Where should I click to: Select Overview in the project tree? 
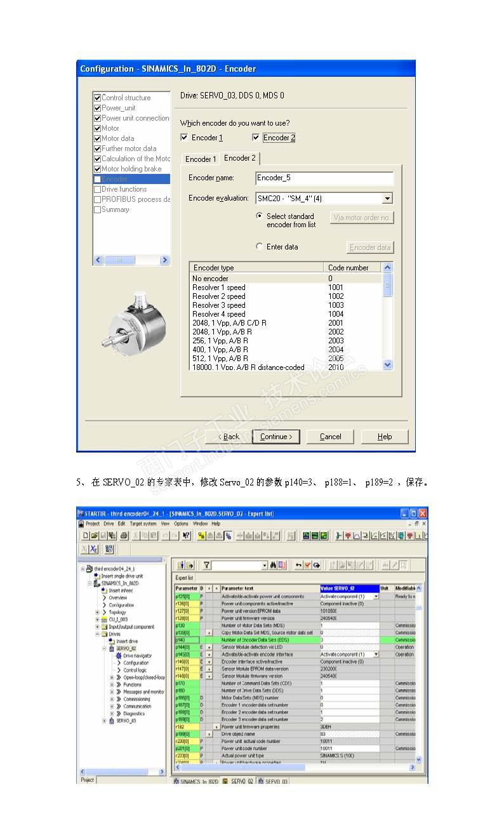(x=117, y=598)
